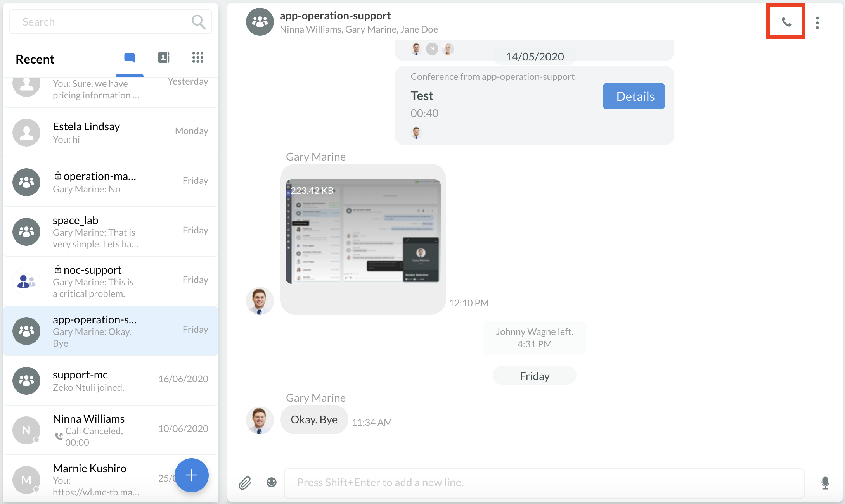845x504 pixels.
Task: Open the Ninna Williams conversation
Action: click(111, 430)
